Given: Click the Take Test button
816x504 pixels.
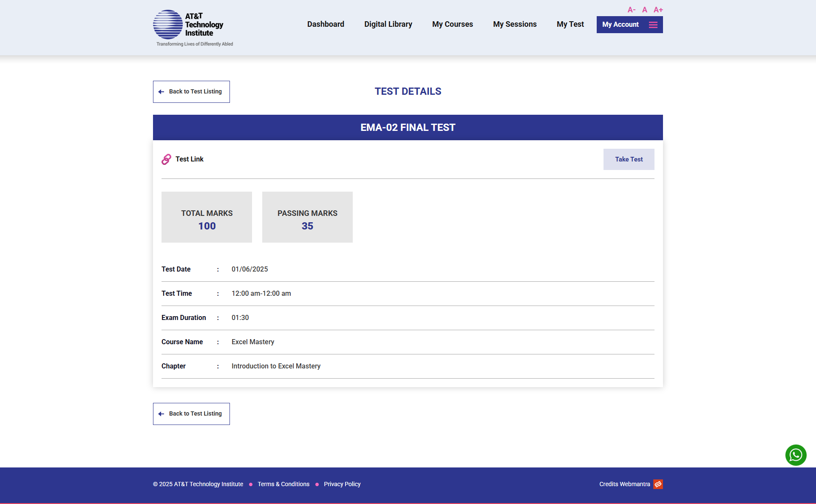Looking at the screenshot, I should coord(629,159).
